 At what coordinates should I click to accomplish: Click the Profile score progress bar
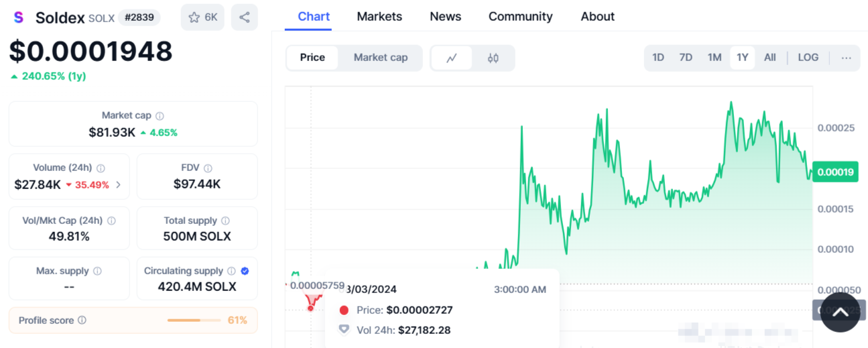[194, 321]
